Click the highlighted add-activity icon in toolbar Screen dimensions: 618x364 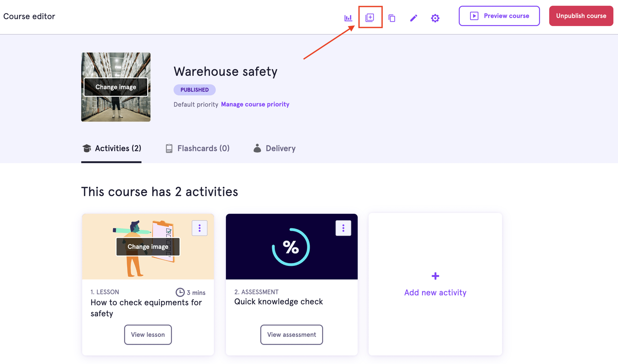coord(370,17)
